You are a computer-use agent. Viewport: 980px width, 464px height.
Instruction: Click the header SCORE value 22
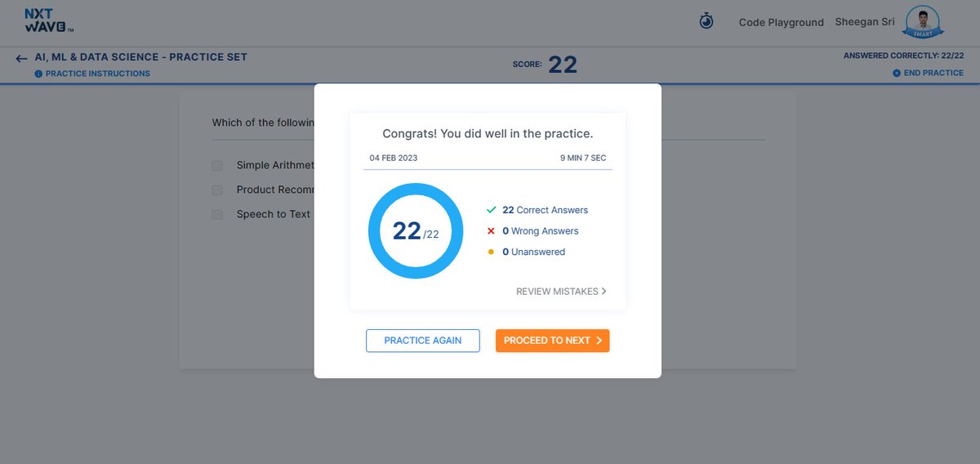pyautogui.click(x=563, y=65)
